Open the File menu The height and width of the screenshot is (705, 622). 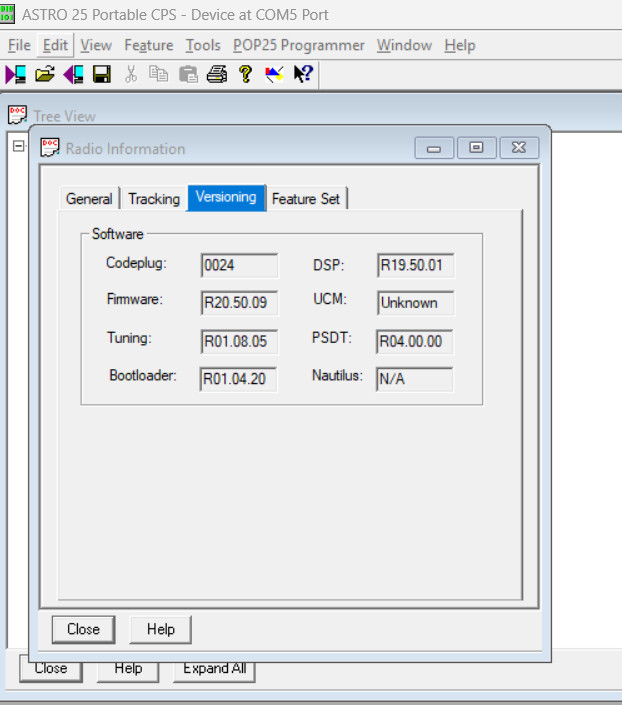tap(19, 45)
